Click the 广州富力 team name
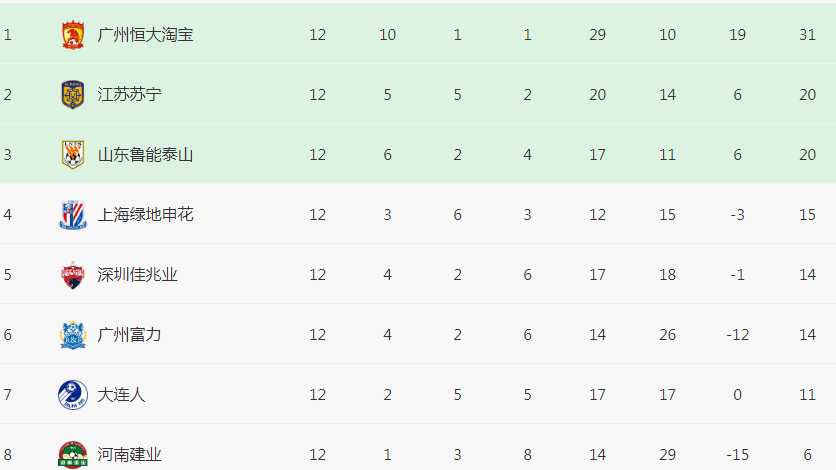836x470 pixels. click(x=129, y=335)
